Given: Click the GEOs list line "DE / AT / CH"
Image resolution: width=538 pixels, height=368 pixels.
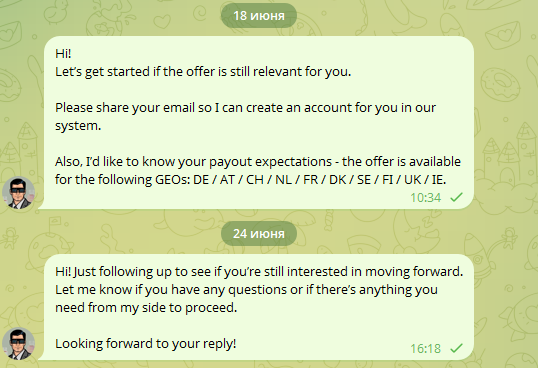Looking at the screenshot, I should (250, 180).
